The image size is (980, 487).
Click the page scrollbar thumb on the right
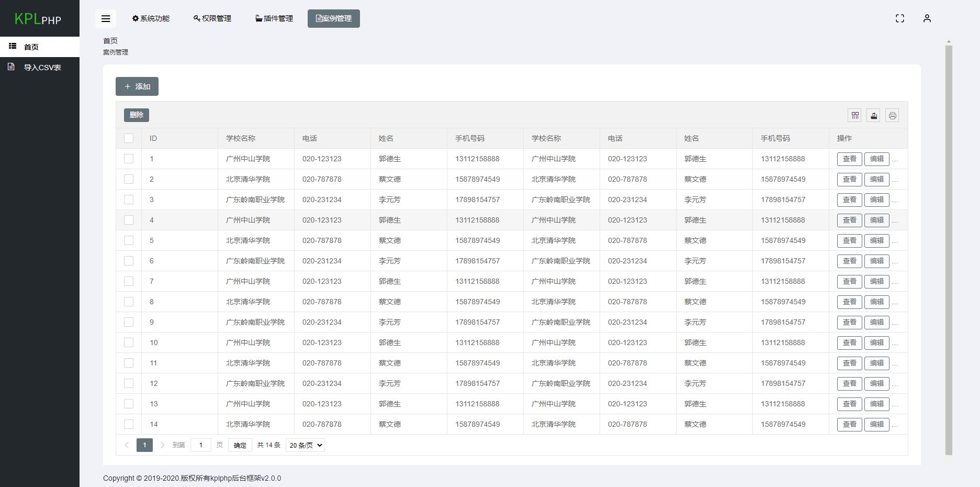click(949, 250)
